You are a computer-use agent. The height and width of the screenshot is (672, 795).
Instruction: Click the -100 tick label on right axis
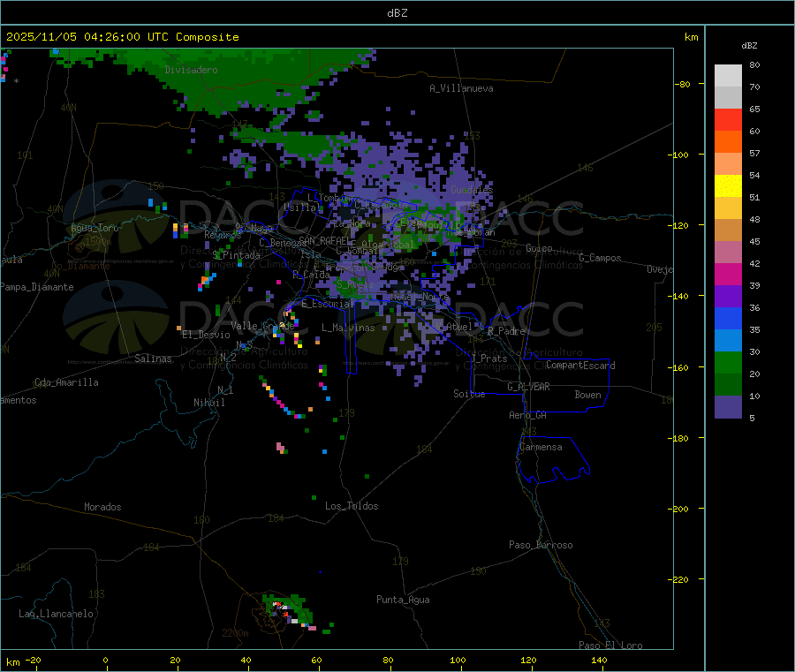[x=677, y=155]
